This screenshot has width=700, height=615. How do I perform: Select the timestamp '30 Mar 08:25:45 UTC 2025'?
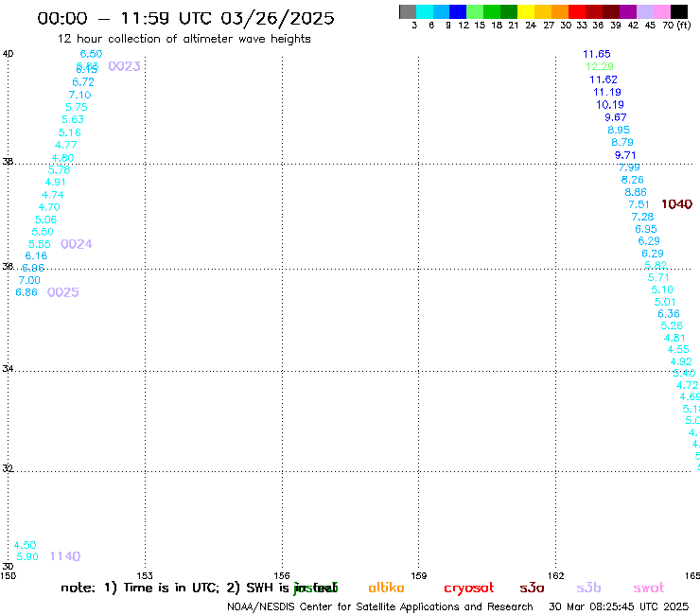point(619,607)
